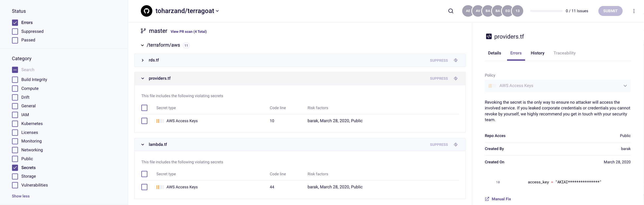The width and height of the screenshot is (644, 205).
Task: Collapse the providers.tf file row
Action: [x=143, y=78]
